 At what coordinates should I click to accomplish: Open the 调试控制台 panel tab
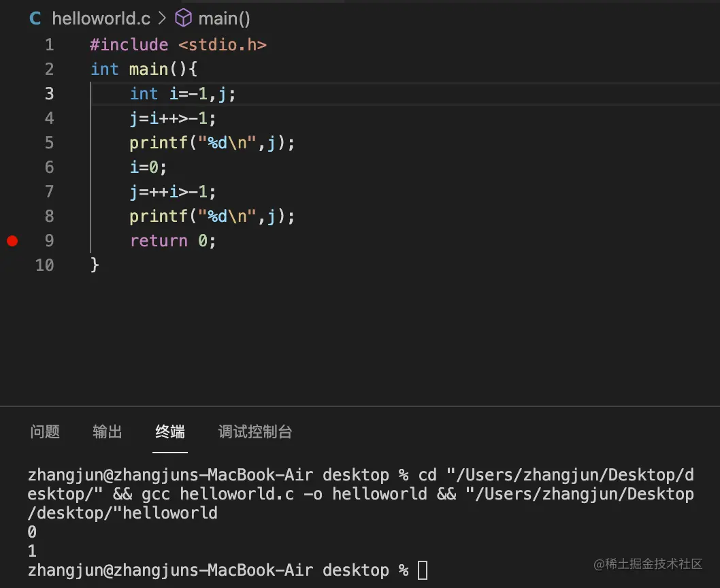255,431
